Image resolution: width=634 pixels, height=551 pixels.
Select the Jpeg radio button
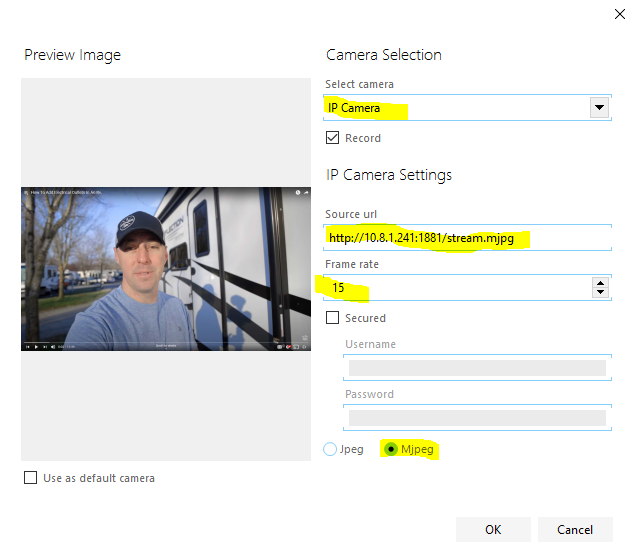(x=330, y=449)
